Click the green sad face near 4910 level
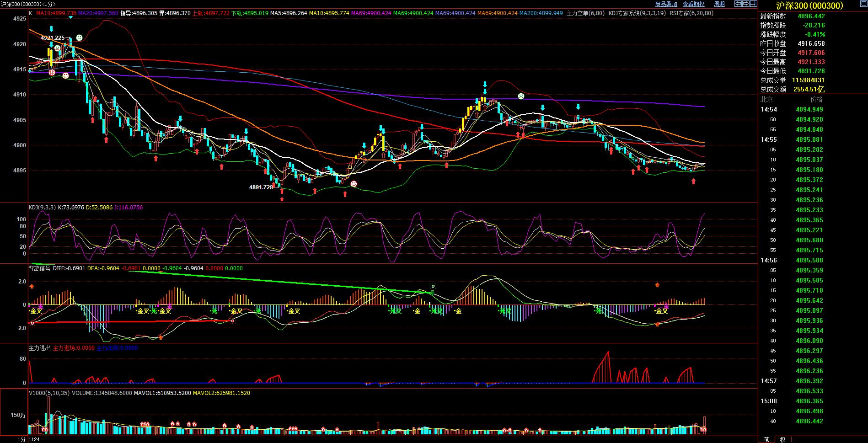Viewport: 868px width, 443px height. 521,96
